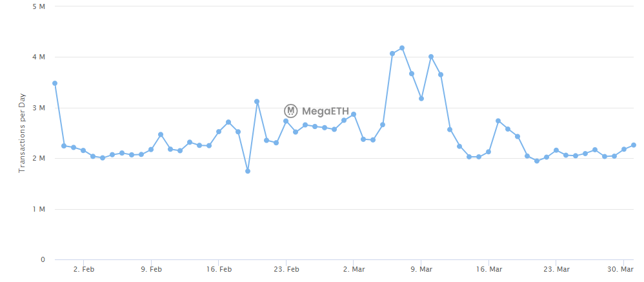Click the "1 M" y-axis label
Viewport: 644px width, 282px height.
[39, 210]
